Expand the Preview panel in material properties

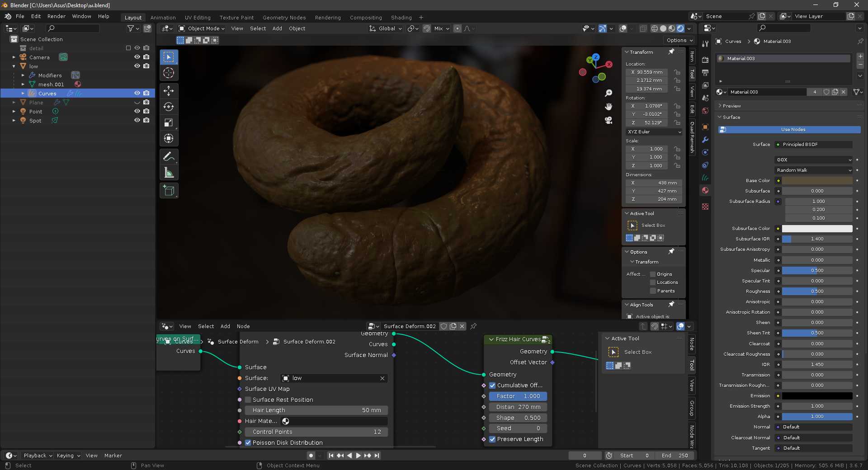click(x=731, y=106)
